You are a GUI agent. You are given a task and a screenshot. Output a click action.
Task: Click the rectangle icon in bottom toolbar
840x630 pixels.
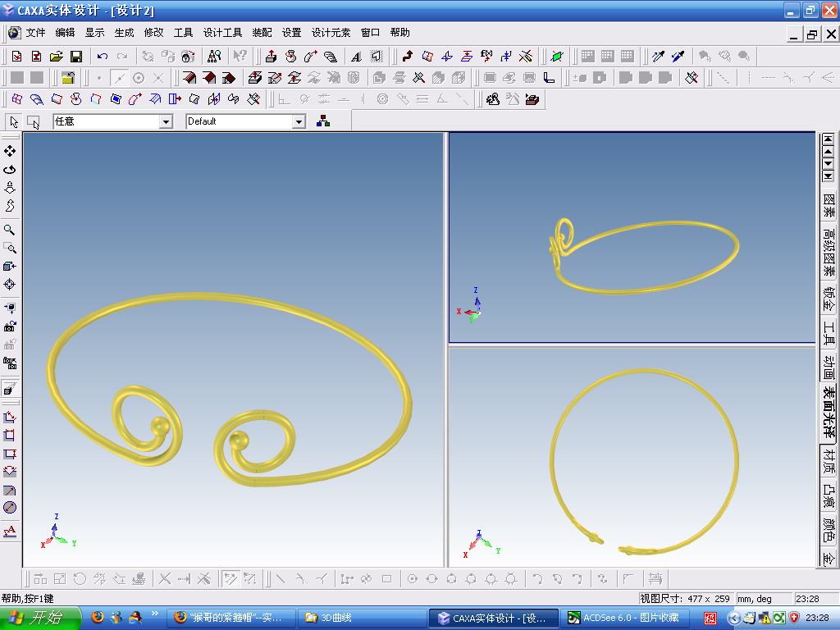(x=387, y=578)
